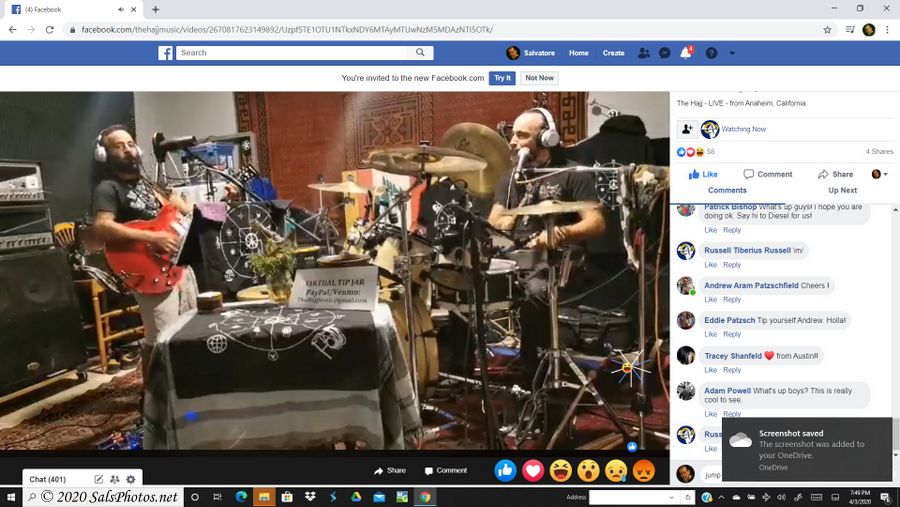React with the Haha laughing emoji

click(x=561, y=470)
